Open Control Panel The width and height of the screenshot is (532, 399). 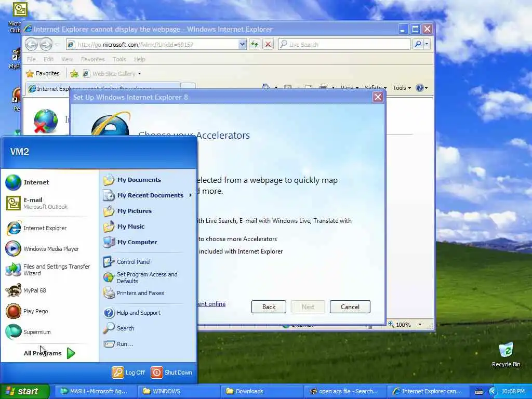coord(127,262)
